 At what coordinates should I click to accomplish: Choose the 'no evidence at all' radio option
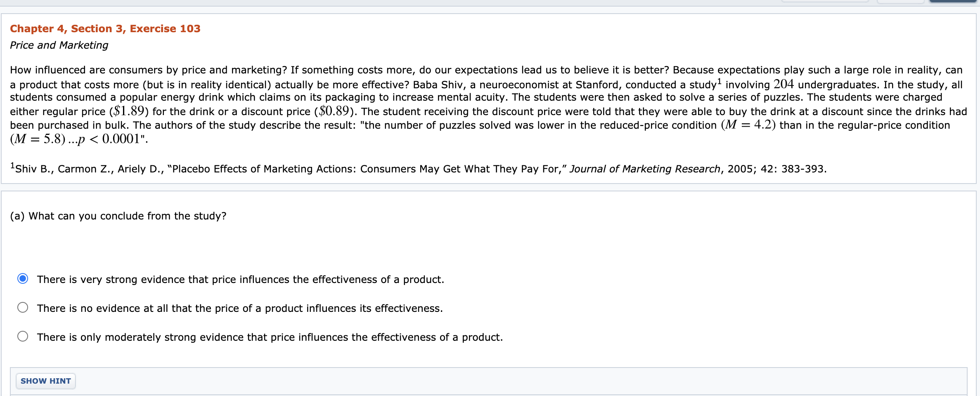tap(23, 308)
